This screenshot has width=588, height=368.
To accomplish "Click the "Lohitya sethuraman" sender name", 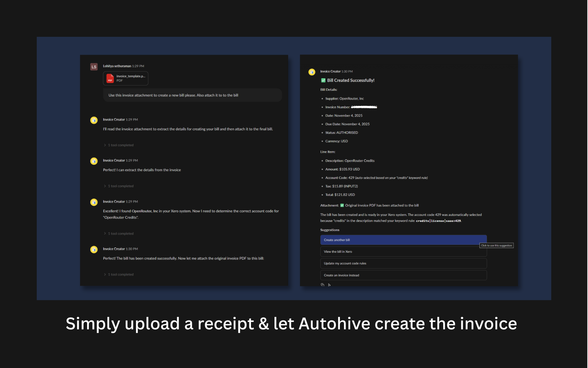I will point(117,66).
